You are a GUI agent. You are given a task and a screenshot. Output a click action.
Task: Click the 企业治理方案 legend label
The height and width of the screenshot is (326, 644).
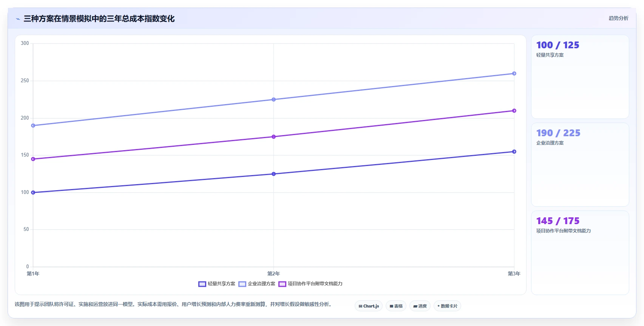pos(261,284)
